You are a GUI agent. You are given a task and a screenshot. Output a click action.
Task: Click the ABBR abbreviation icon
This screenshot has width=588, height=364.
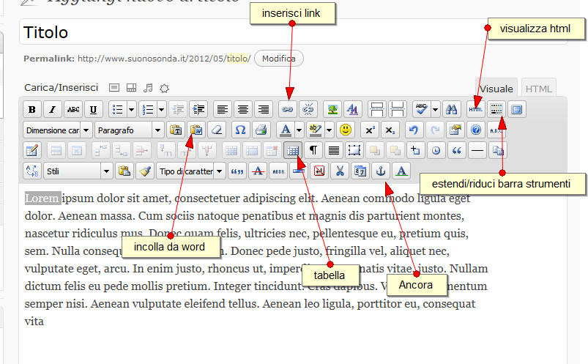278,171
